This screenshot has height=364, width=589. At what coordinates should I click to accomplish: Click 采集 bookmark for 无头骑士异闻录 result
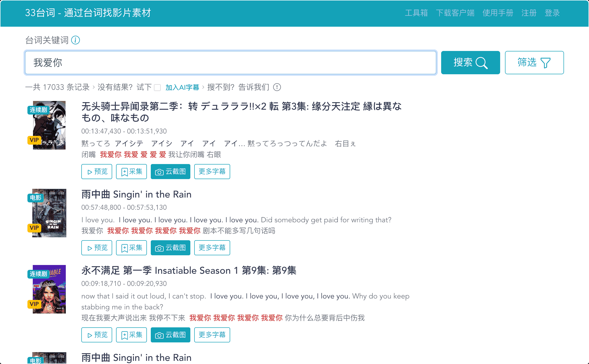point(131,172)
